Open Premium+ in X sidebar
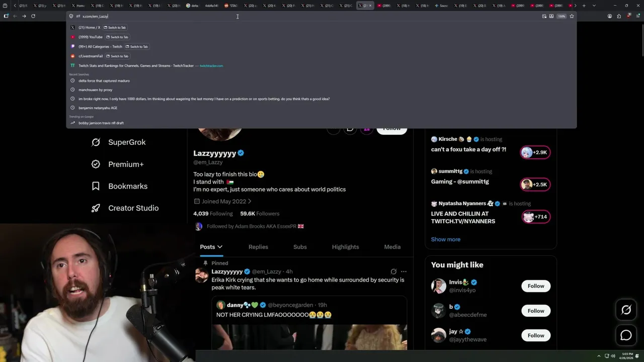This screenshot has height=362, width=644. [x=118, y=164]
